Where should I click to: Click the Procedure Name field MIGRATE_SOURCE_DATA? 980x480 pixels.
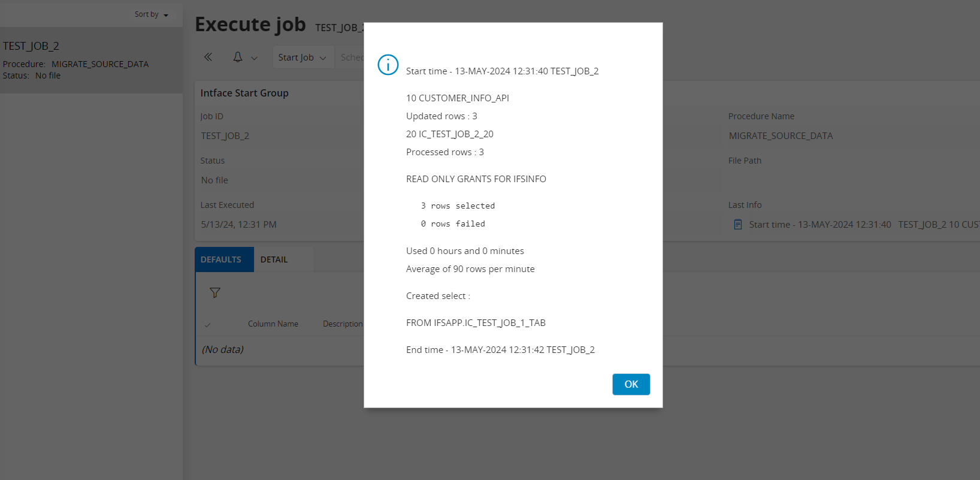click(x=781, y=136)
